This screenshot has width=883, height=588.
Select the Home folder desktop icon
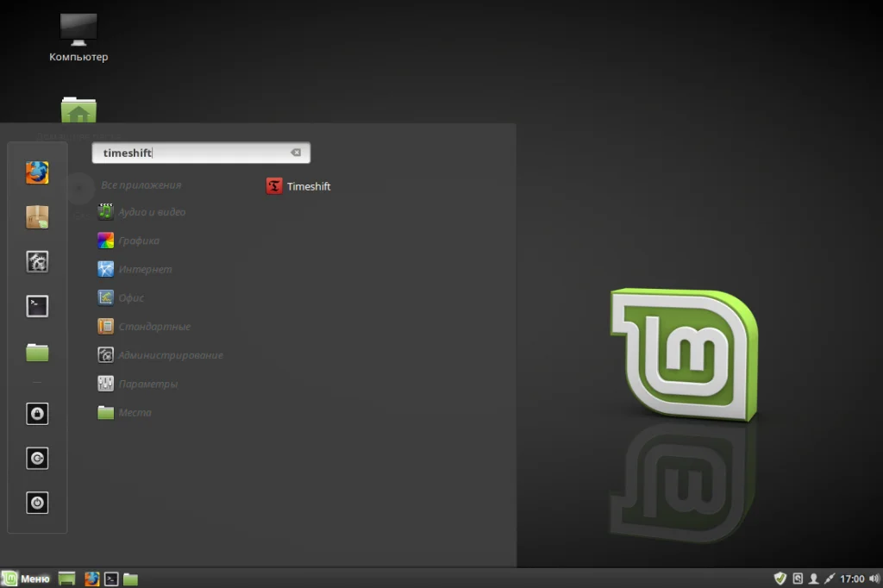[78, 109]
